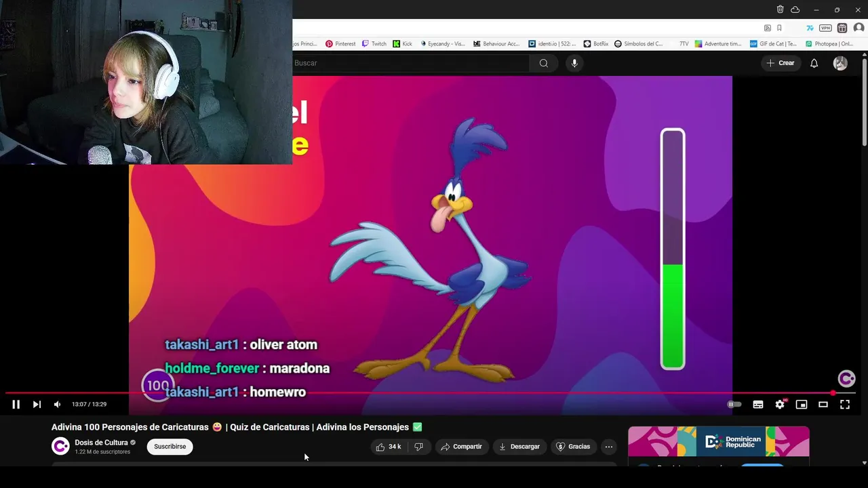Toggle the browser VPN badge
This screenshot has width=868, height=488.
pyautogui.click(x=825, y=28)
